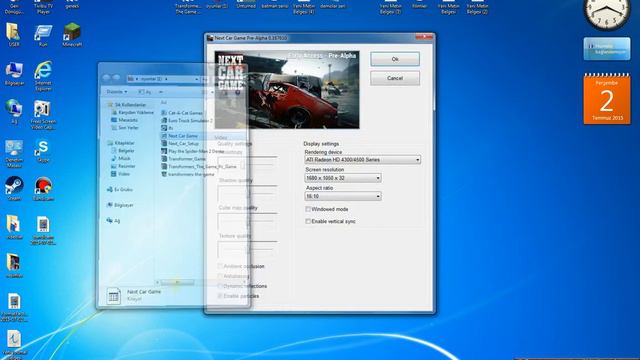Screen dimensions: 640x360
Task: Click Cancel in the Next Car Game dialog
Action: click(395, 78)
